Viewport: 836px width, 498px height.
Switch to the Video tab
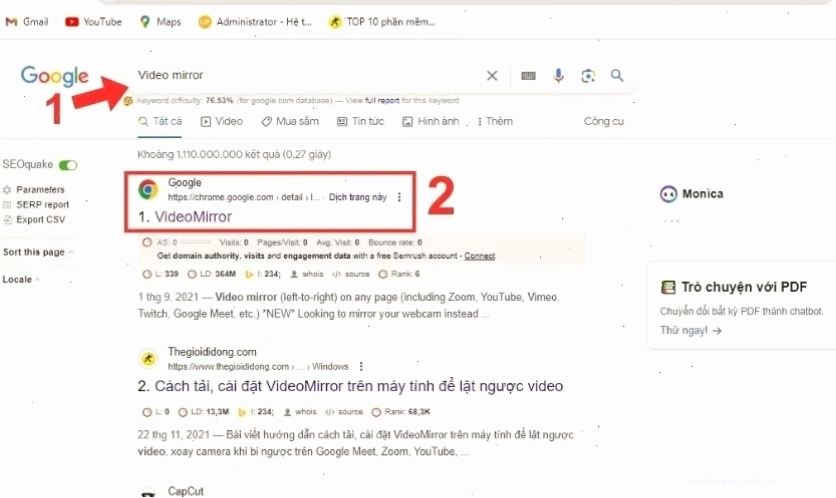[222, 122]
